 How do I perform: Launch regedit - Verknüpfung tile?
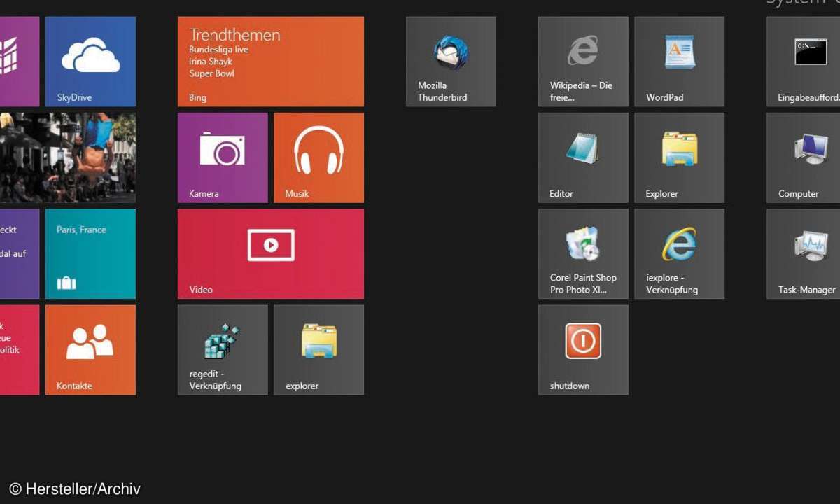(223, 350)
